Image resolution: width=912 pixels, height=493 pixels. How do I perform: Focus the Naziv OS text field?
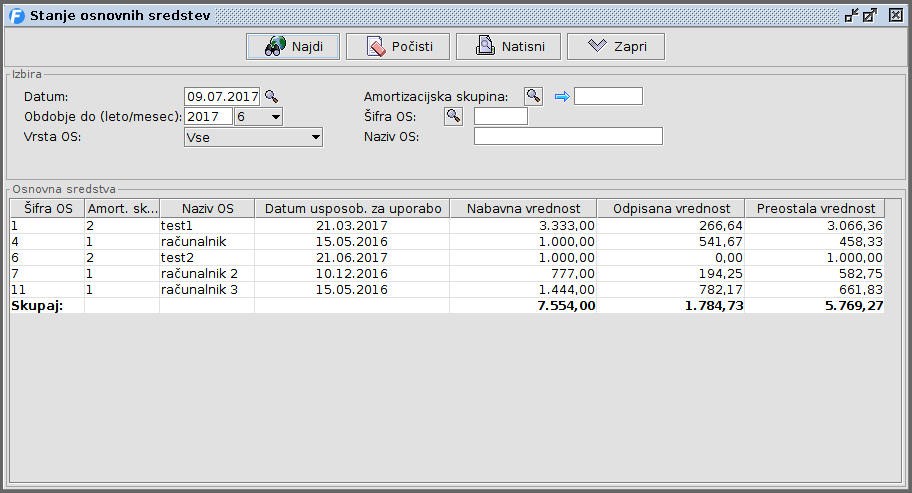click(x=567, y=136)
